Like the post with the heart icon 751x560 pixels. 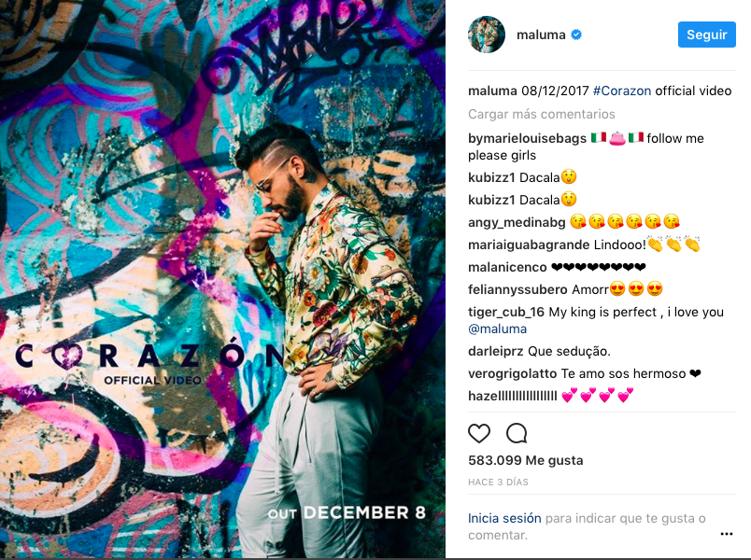click(x=479, y=434)
